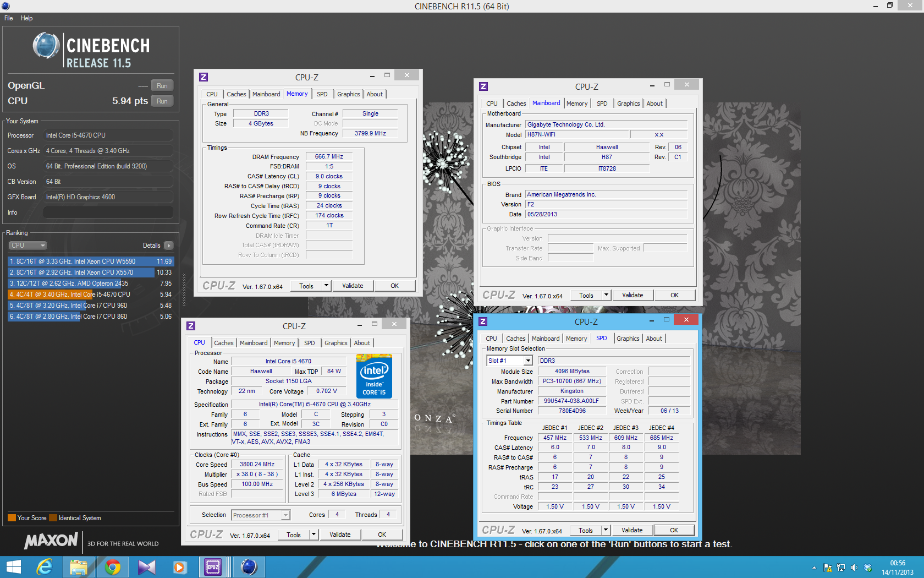Run the CPU benchmark

click(x=162, y=101)
